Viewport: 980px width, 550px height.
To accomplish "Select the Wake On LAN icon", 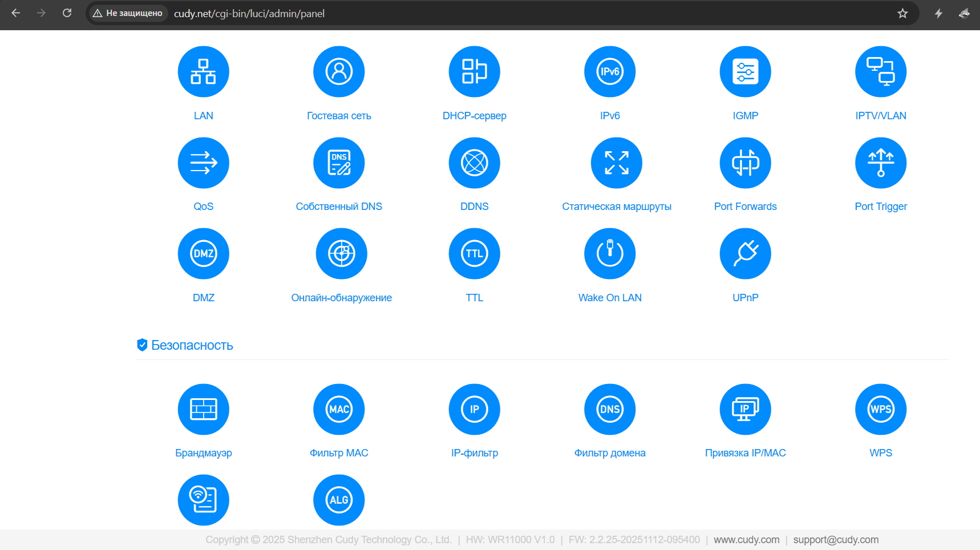I will click(x=610, y=254).
